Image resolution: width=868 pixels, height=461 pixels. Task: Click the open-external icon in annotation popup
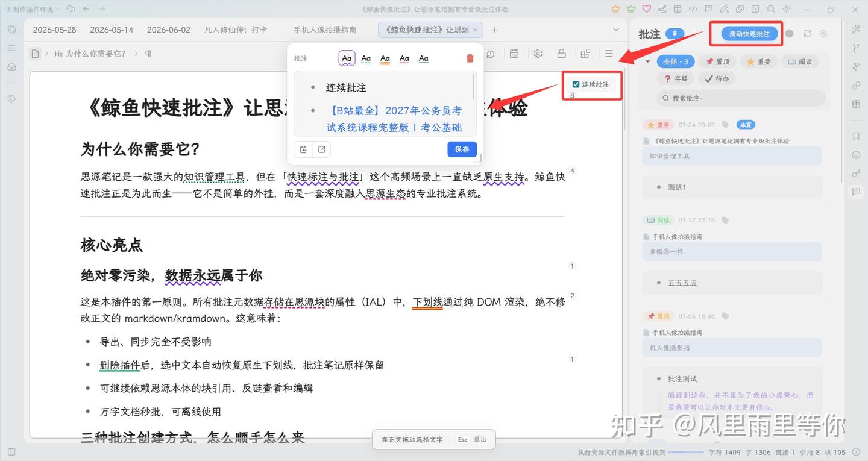[322, 149]
